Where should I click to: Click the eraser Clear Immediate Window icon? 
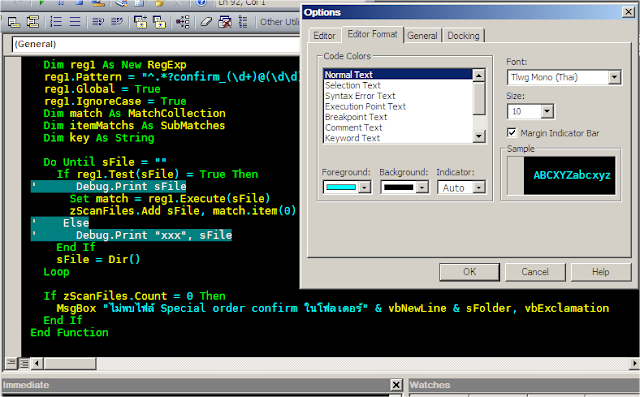point(206,22)
